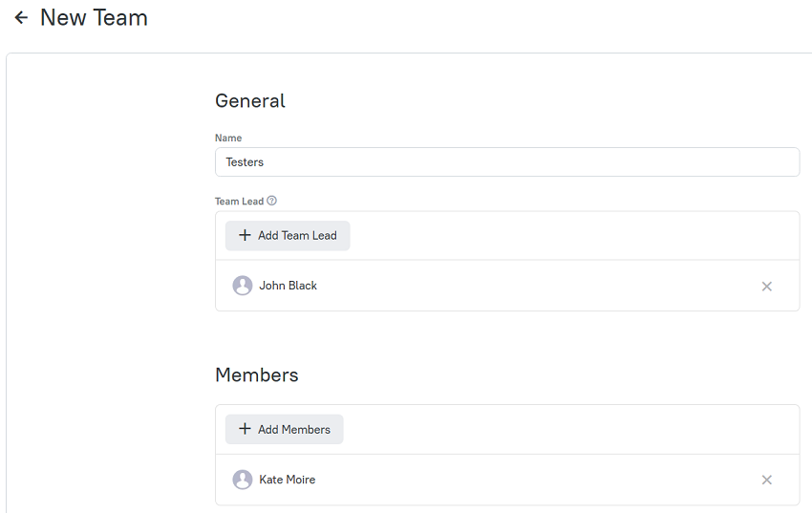The height and width of the screenshot is (513, 812).
Task: Click empty area of Kate Moire row
Action: click(518, 480)
